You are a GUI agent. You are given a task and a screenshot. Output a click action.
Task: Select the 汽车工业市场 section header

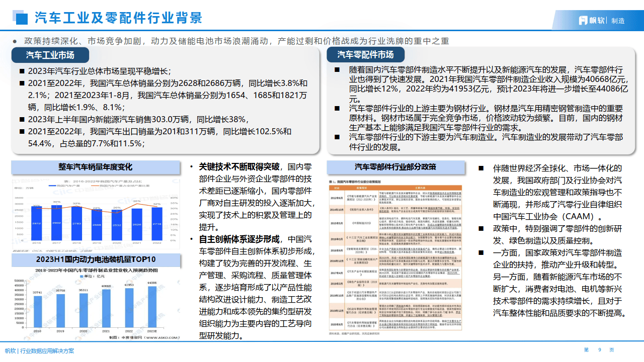(50, 55)
